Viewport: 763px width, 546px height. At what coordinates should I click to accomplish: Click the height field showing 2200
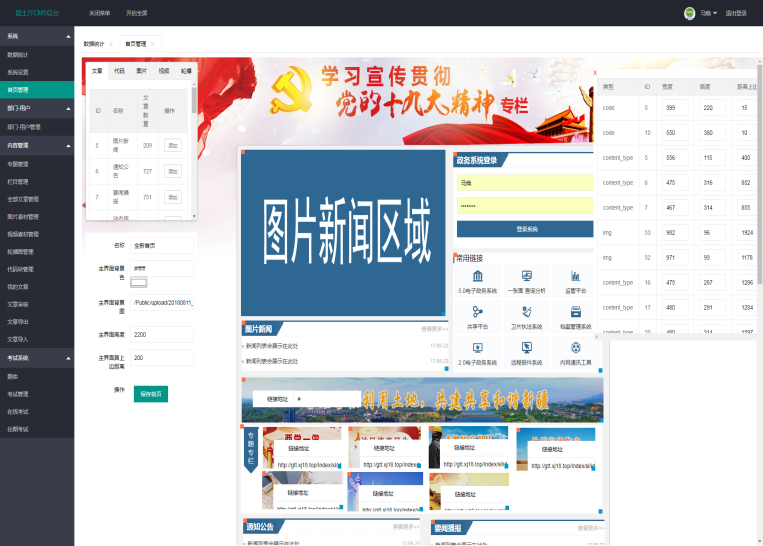click(x=162, y=335)
